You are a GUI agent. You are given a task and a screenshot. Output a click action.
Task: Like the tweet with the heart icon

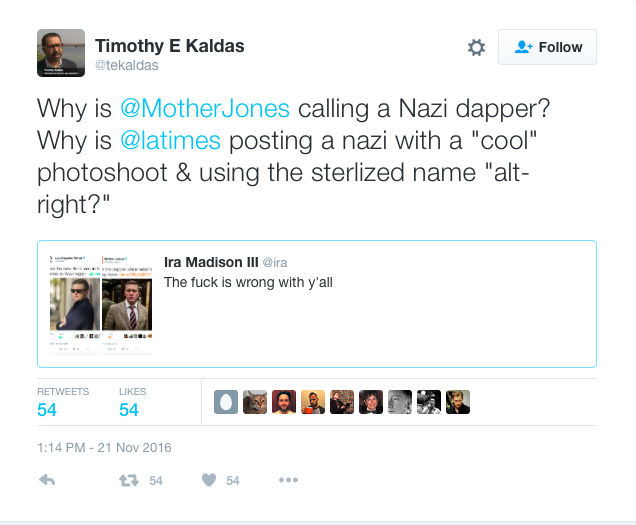(x=209, y=480)
